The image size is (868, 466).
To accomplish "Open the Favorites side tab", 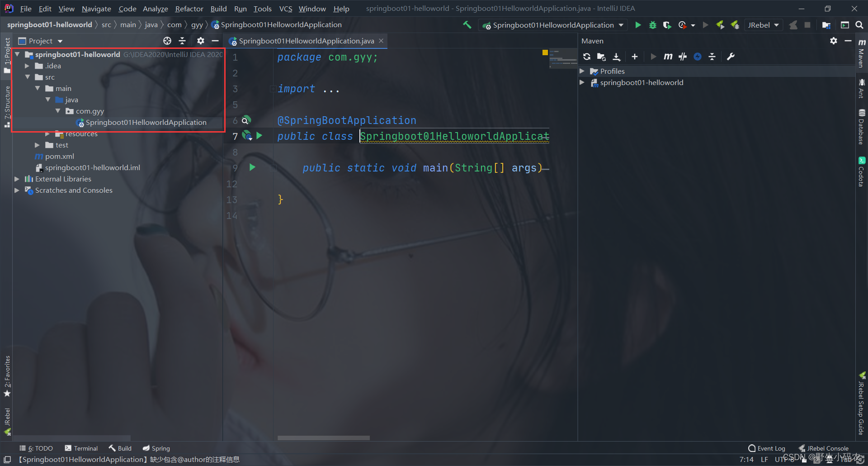I will coord(7,376).
